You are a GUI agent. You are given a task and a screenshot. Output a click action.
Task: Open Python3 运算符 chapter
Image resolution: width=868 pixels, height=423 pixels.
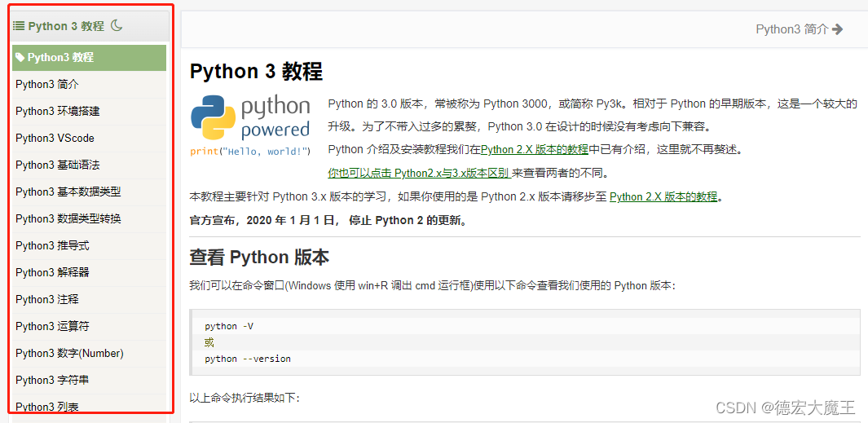89,327
